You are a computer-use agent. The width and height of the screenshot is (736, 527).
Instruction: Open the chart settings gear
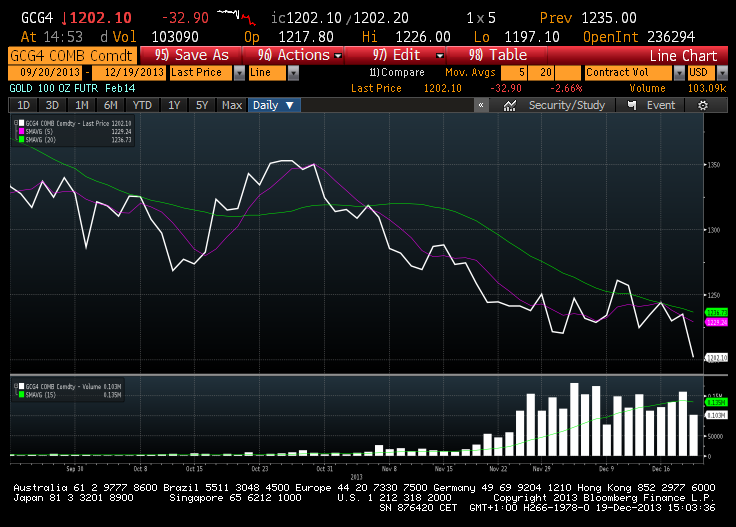pos(703,106)
